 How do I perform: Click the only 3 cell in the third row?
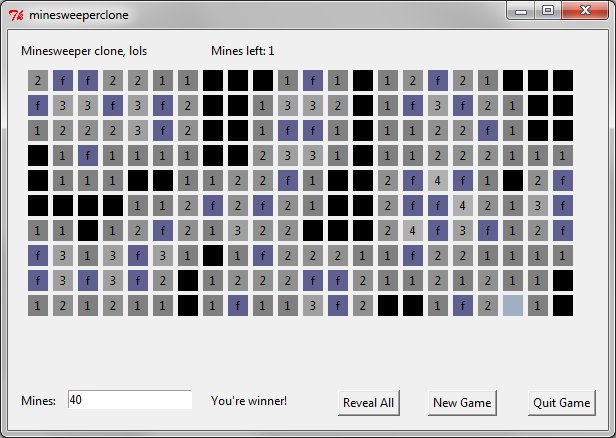pos(138,130)
